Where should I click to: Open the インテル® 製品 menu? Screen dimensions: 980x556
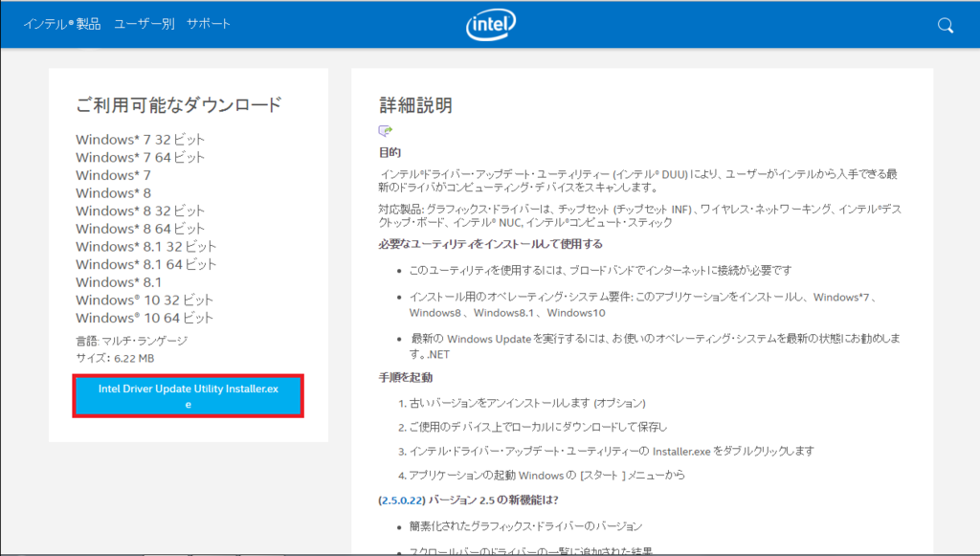[62, 24]
